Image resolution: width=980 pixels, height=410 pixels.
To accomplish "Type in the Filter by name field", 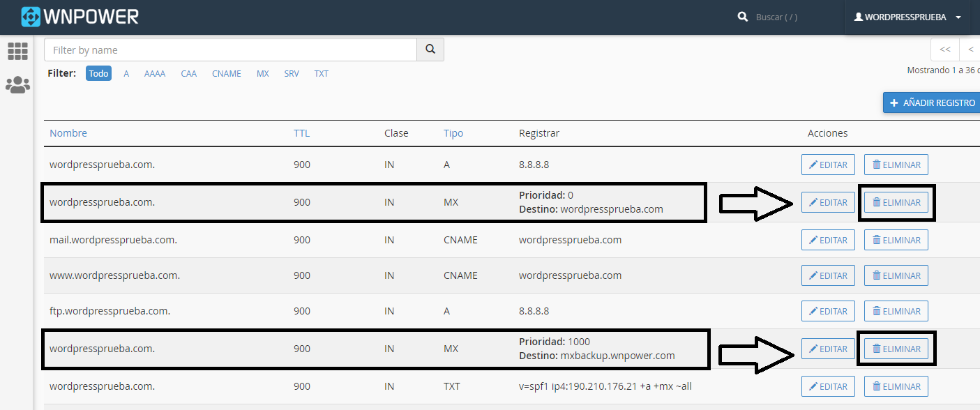I will point(230,50).
